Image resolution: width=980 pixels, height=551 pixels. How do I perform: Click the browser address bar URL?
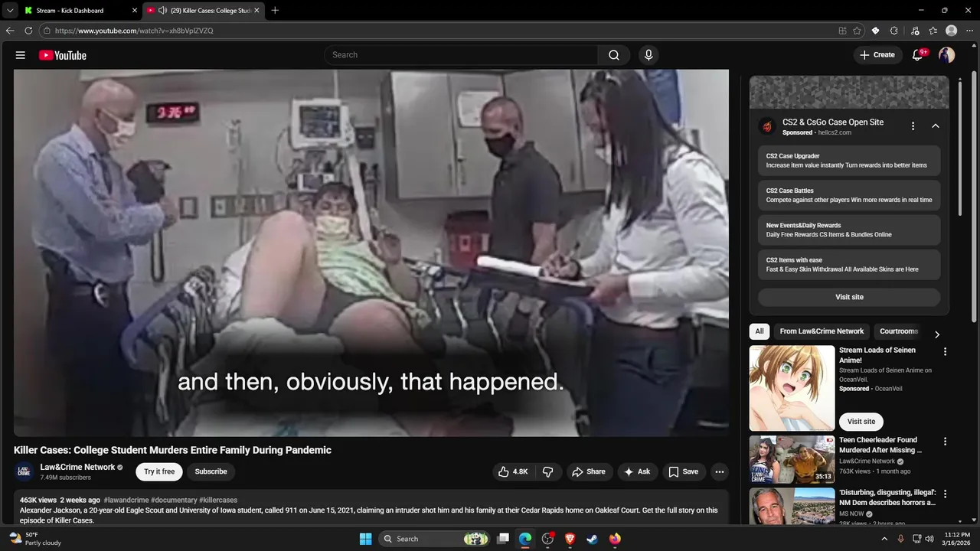[x=134, y=31]
